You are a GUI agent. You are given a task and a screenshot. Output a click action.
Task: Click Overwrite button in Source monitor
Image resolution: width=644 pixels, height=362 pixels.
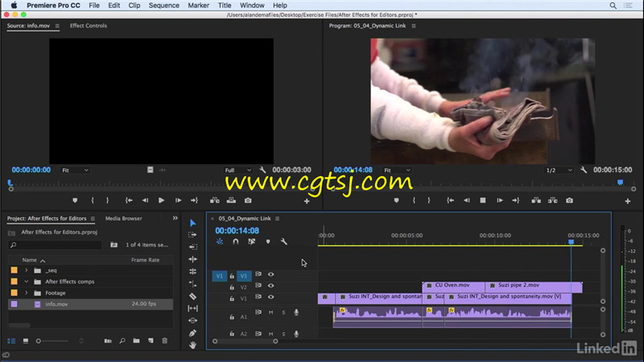(x=231, y=200)
